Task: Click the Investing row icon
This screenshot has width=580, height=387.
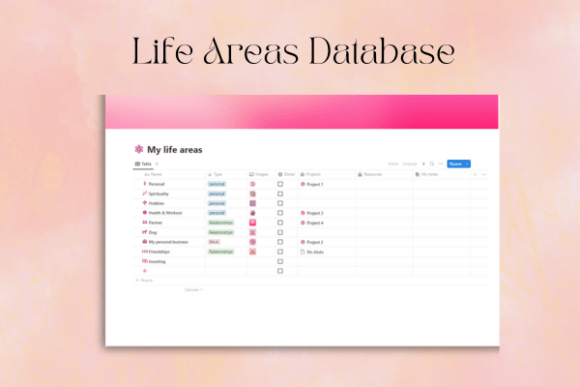Action: click(x=145, y=261)
